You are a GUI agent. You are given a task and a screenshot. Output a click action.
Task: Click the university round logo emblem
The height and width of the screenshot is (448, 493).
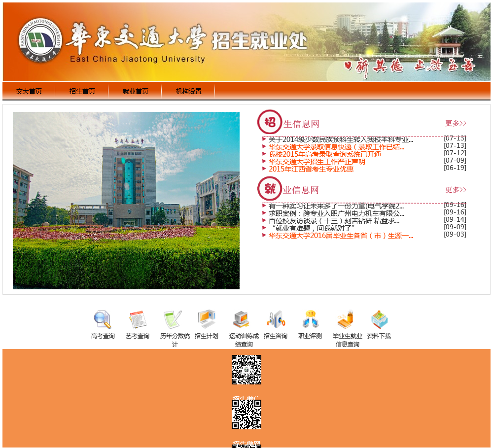pos(40,40)
